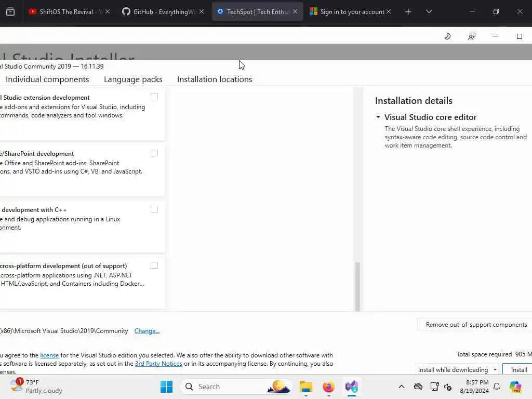Image resolution: width=532 pixels, height=399 pixels.
Task: Open Language packs tab
Action: [133, 79]
